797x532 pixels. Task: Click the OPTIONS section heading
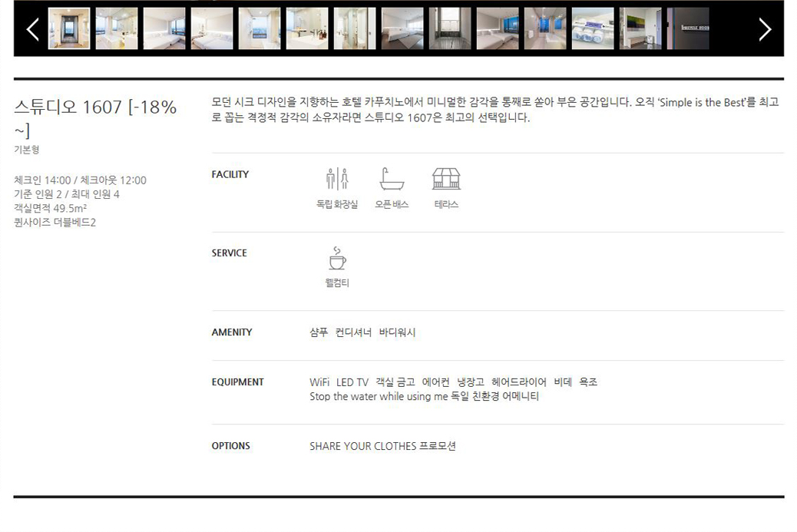[x=231, y=446]
